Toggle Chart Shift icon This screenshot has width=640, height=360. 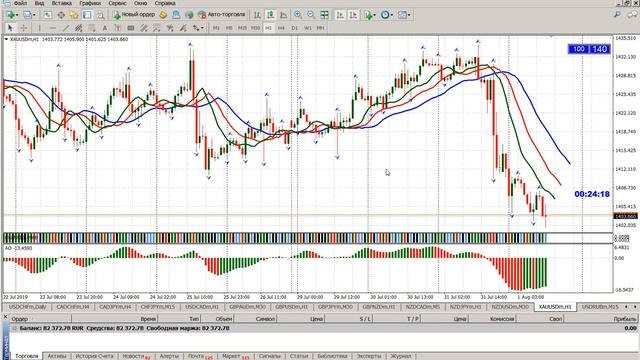[353, 15]
